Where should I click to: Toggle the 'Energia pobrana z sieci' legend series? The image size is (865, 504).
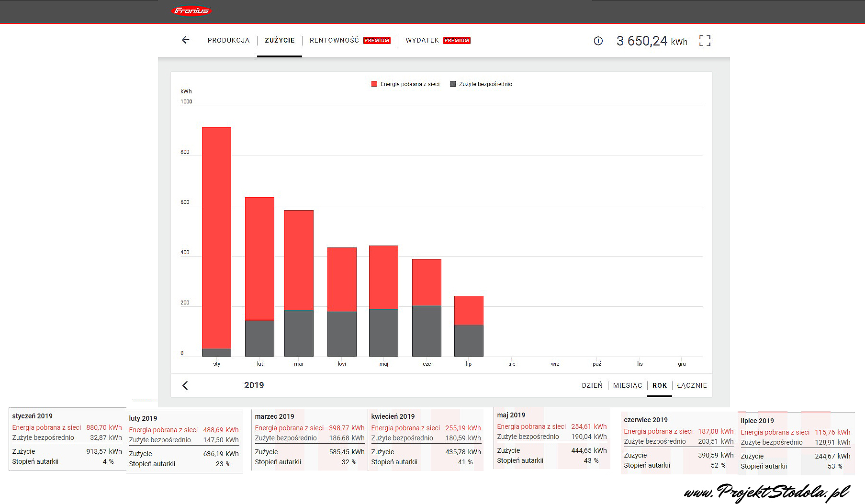coord(405,84)
